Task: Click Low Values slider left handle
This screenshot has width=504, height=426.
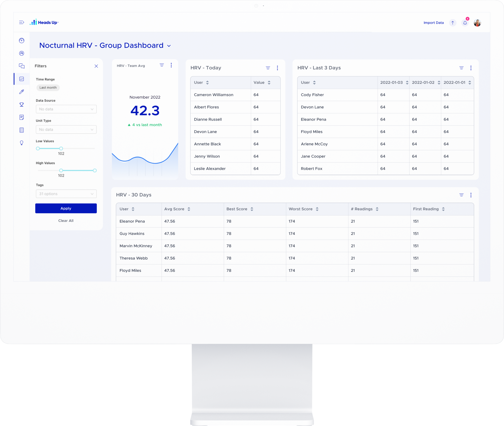Action: [38, 148]
